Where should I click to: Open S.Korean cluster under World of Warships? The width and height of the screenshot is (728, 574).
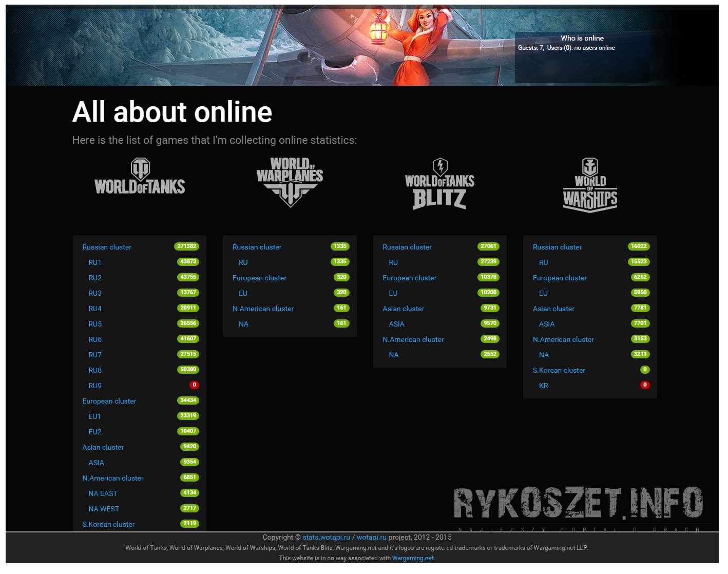559,370
